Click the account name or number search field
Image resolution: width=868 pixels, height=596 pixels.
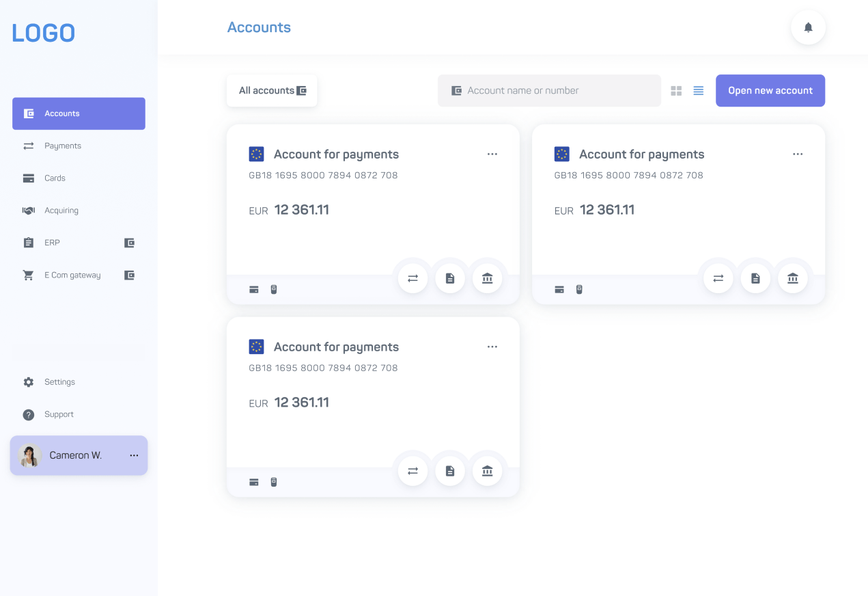pos(549,90)
